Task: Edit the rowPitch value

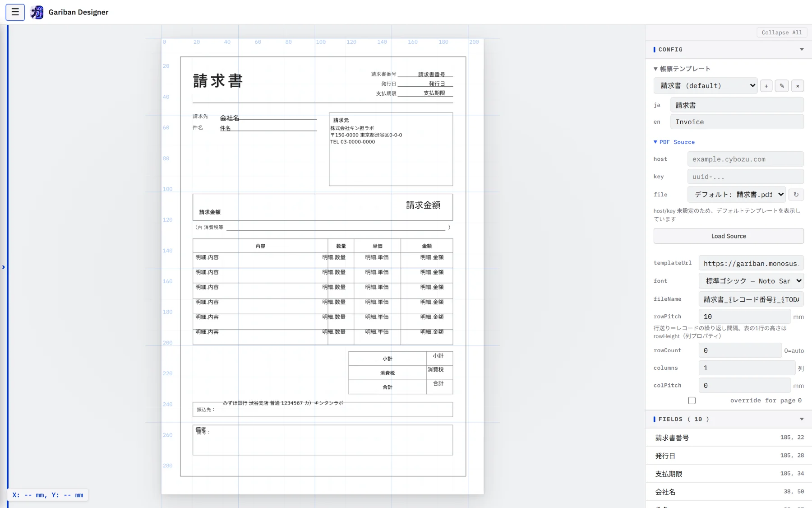Action: click(x=744, y=317)
